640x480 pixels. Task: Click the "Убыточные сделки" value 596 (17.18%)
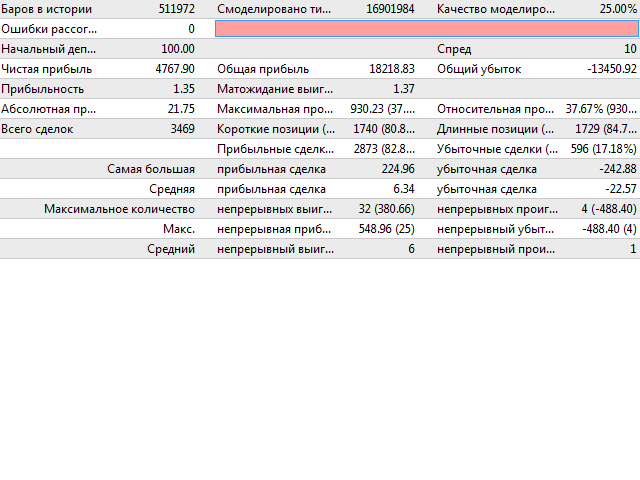pos(601,149)
